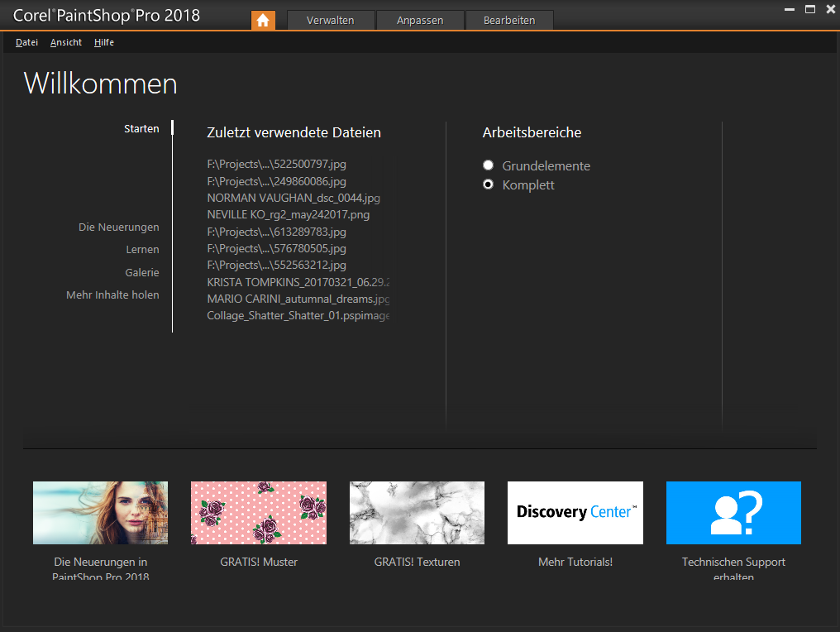This screenshot has width=840, height=632.
Task: Click the GRATIS! Muster caption
Action: (x=259, y=562)
